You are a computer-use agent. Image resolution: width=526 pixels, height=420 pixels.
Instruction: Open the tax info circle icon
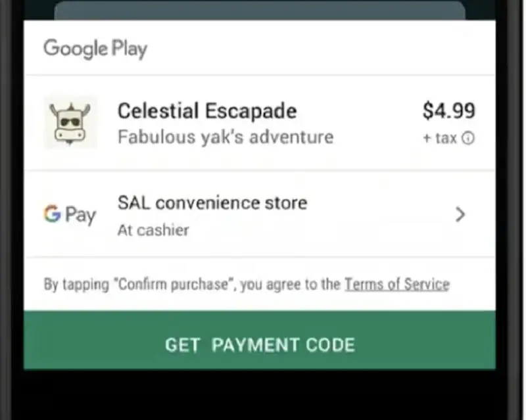coord(468,138)
